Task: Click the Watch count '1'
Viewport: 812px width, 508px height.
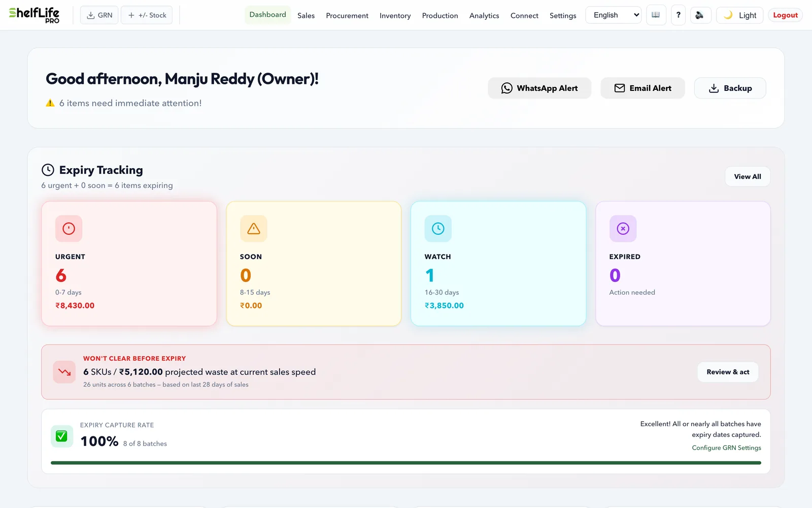Action: [430, 275]
